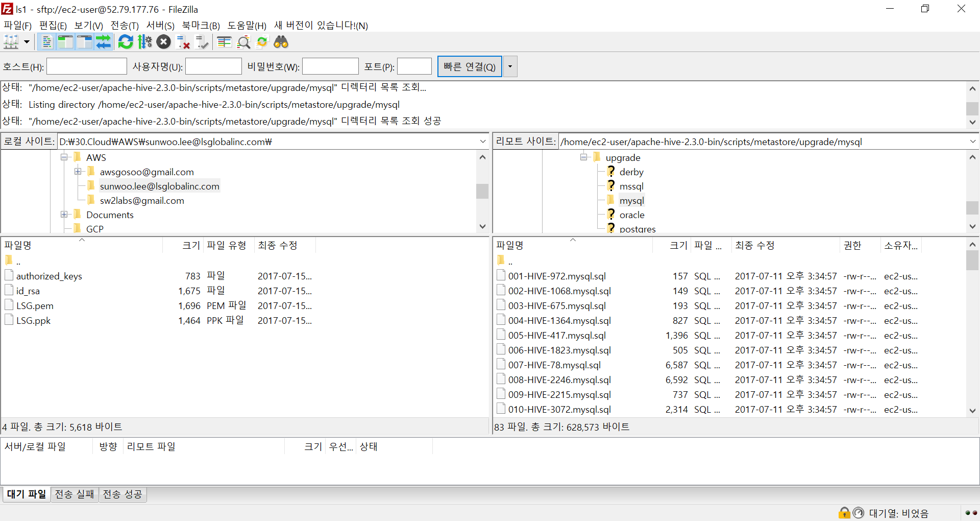This screenshot has width=980, height=521.
Task: Toggle message log display
Action: pos(46,42)
